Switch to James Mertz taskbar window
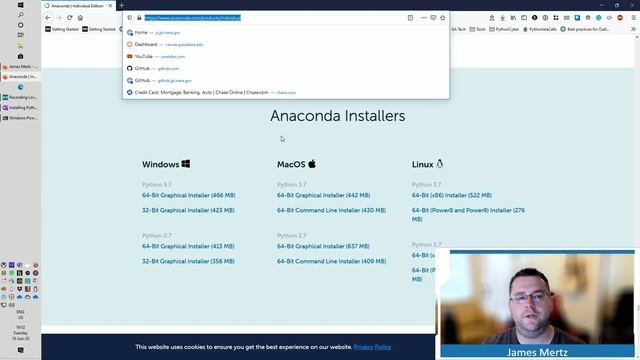 (x=20, y=67)
